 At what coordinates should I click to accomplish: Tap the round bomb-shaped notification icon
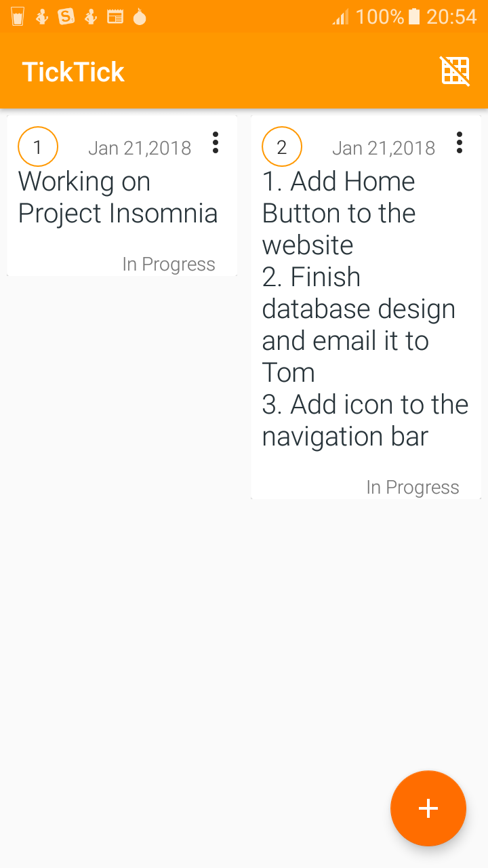(x=140, y=17)
